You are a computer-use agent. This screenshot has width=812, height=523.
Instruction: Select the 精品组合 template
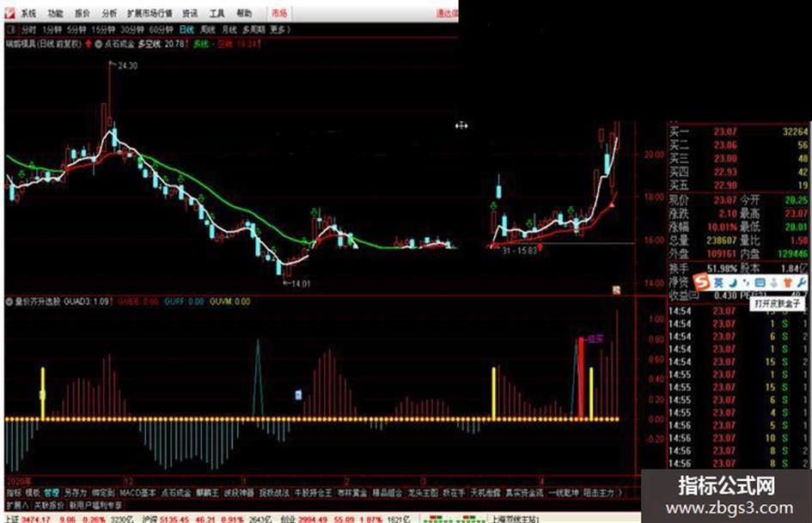(x=388, y=492)
